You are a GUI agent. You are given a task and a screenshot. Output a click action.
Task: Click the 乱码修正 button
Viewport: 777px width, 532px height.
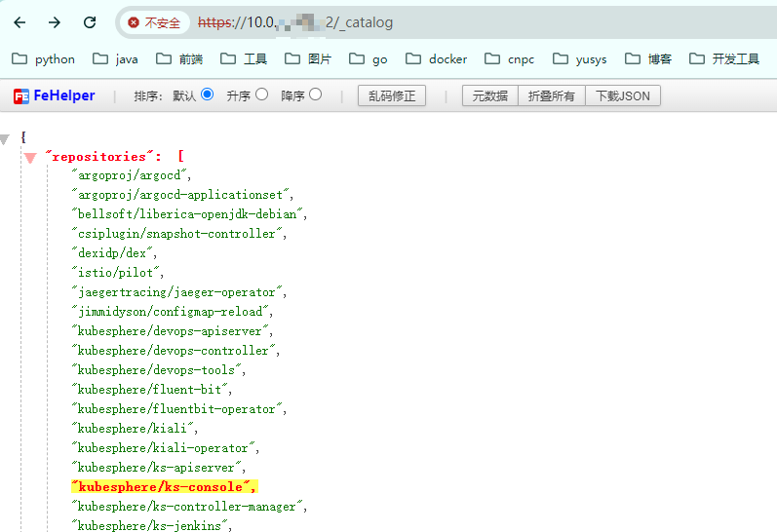click(392, 95)
